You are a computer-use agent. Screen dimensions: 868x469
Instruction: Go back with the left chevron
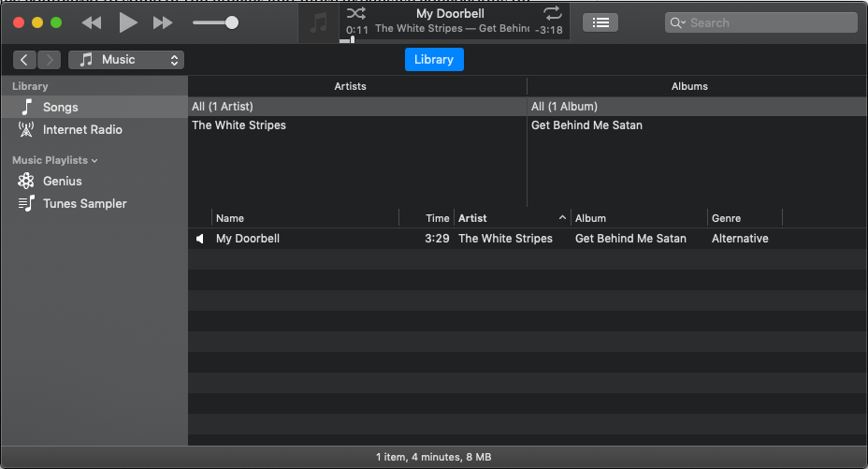click(x=24, y=60)
